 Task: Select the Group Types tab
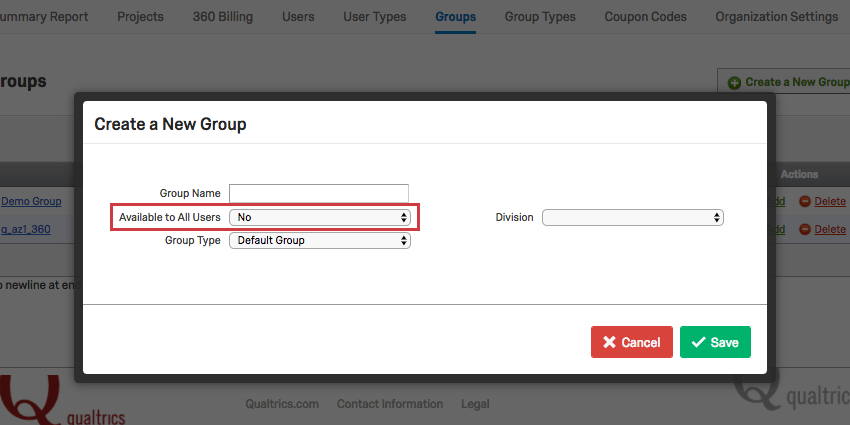click(540, 17)
